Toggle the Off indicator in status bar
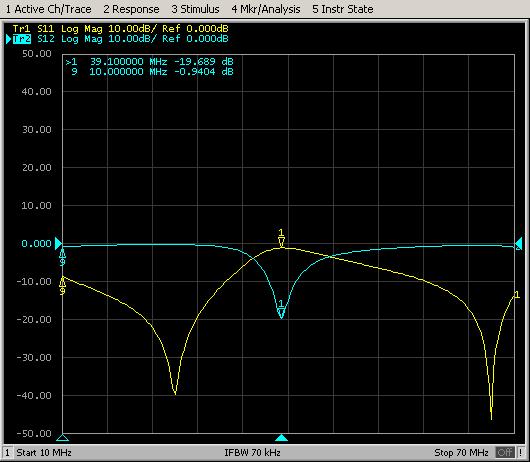The image size is (530, 462). [x=505, y=453]
